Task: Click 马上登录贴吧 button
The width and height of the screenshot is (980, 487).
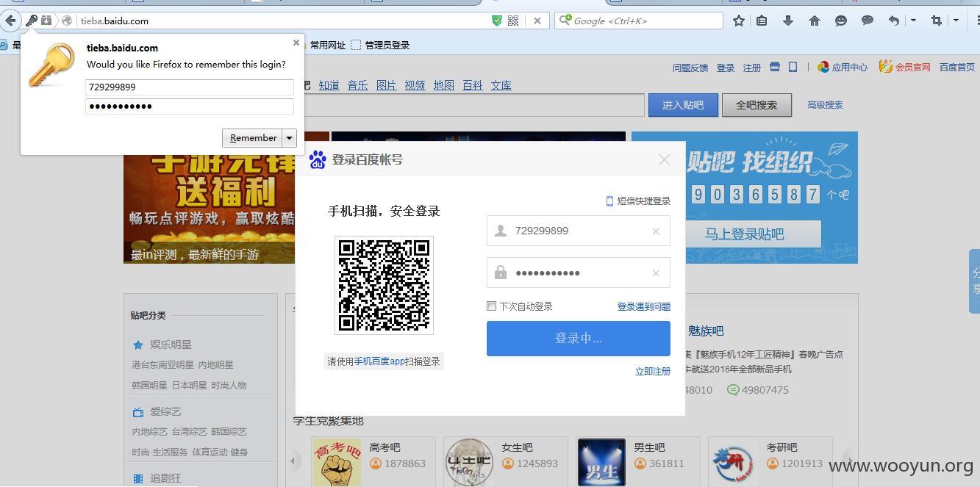Action: (745, 234)
